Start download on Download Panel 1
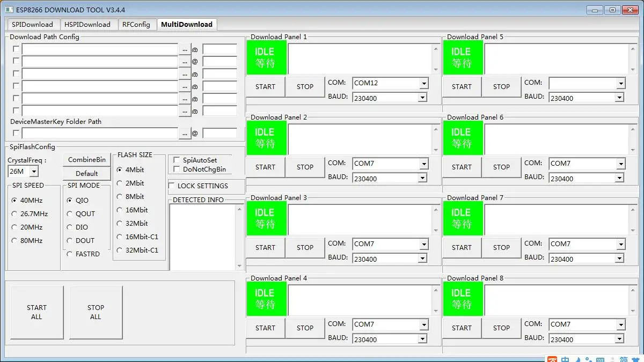The image size is (644, 362). (265, 86)
